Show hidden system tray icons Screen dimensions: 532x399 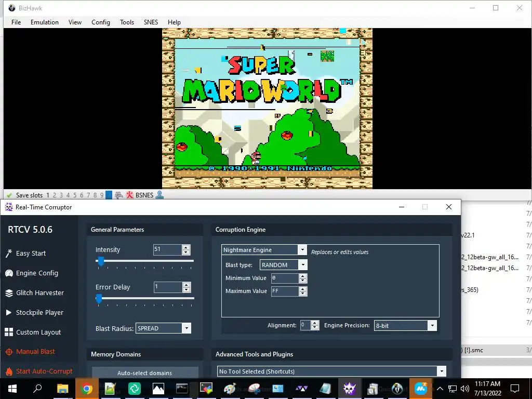click(440, 389)
